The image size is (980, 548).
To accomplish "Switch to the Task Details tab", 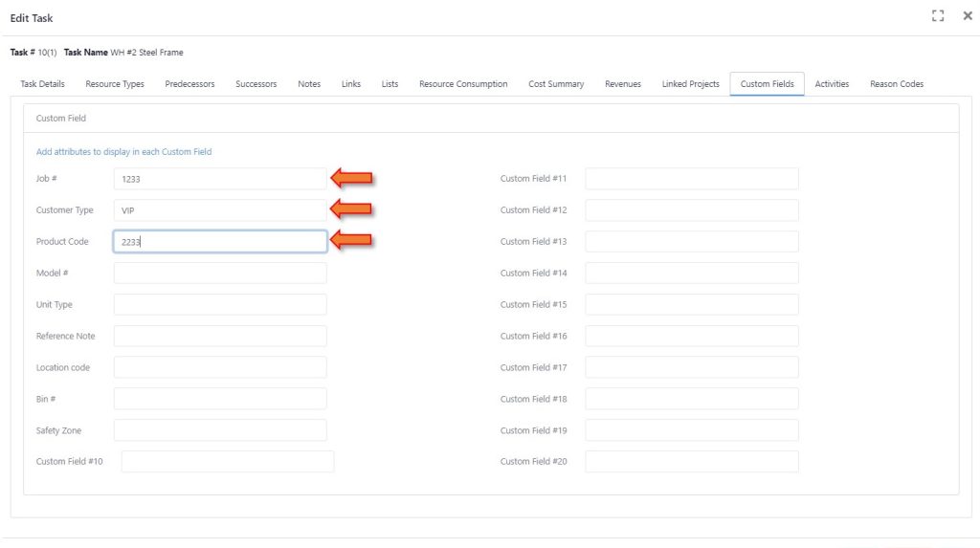I will 43,84.
